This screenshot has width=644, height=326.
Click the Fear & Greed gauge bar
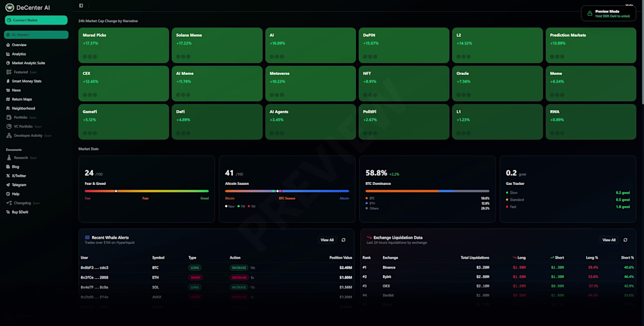[x=146, y=191]
